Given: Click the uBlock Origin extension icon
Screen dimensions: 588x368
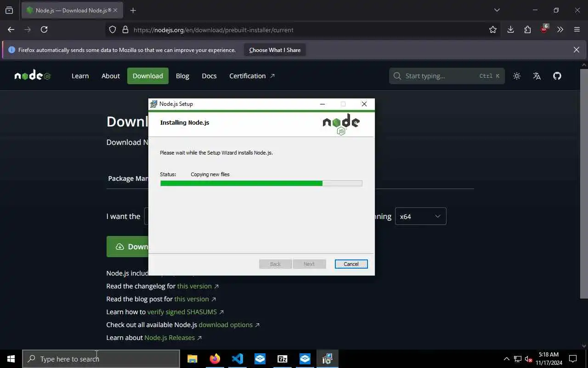Looking at the screenshot, I should 544,29.
